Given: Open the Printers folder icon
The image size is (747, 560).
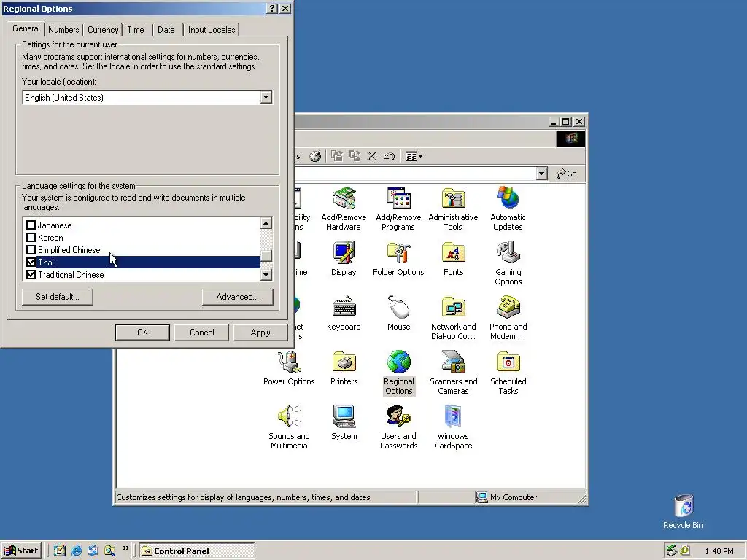Looking at the screenshot, I should pos(344,368).
